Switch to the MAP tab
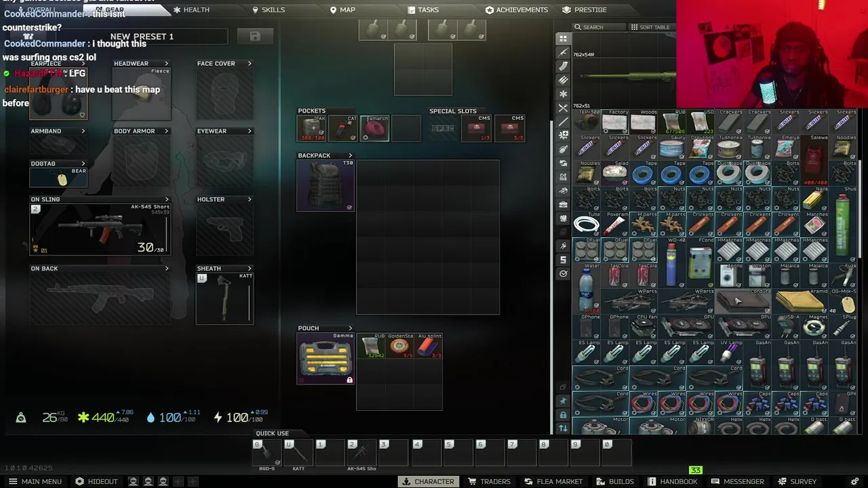Viewport: 868px width, 488px height. [342, 9]
